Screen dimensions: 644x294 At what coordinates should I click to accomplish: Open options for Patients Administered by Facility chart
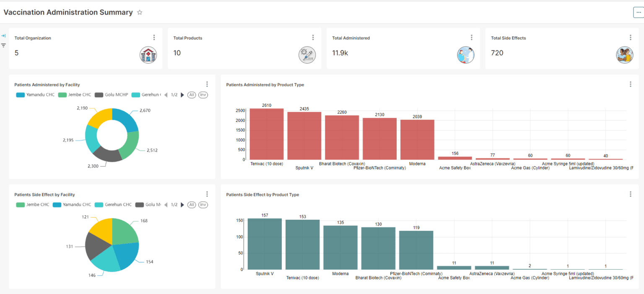(207, 84)
